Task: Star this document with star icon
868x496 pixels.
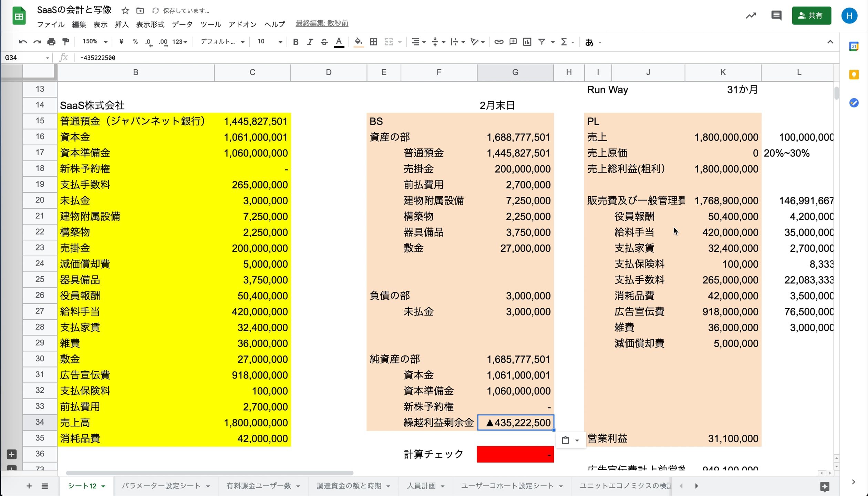Action: 125,11
